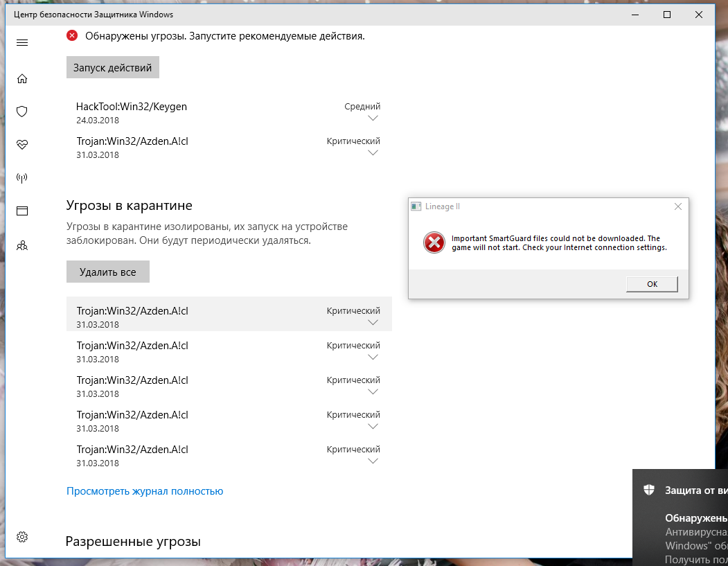Open Family options icon in sidebar
This screenshot has width=728, height=566.
22,245
